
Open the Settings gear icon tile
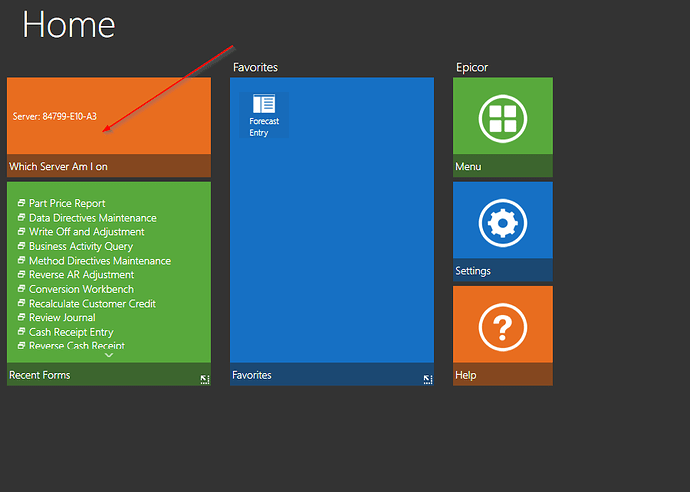point(503,223)
